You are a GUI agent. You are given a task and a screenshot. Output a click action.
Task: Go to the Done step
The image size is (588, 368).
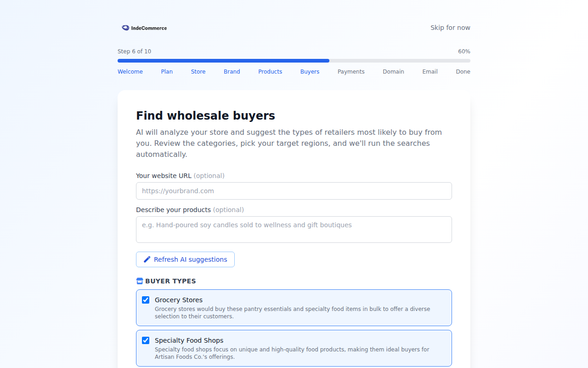pyautogui.click(x=463, y=72)
